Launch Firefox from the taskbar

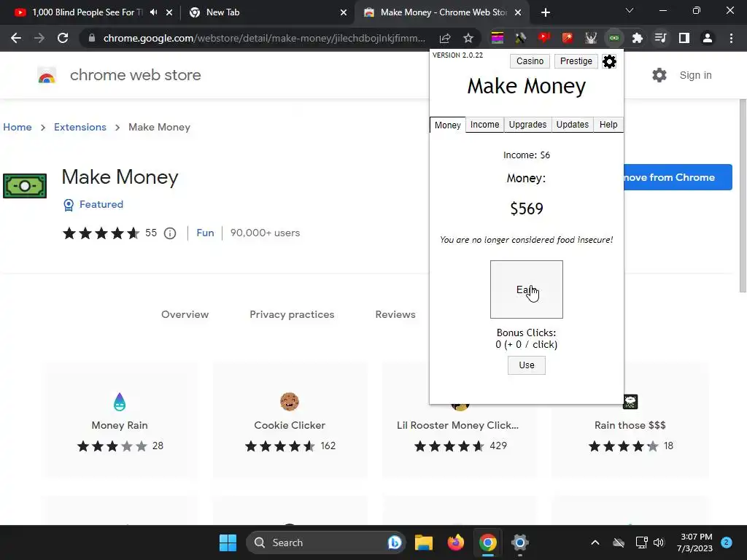[x=455, y=542]
